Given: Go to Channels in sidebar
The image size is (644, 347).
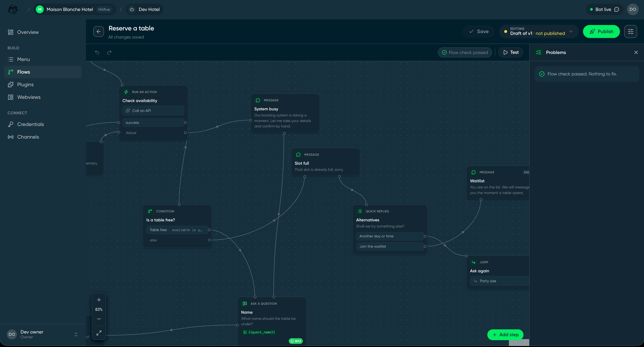Looking at the screenshot, I should 43,137.
